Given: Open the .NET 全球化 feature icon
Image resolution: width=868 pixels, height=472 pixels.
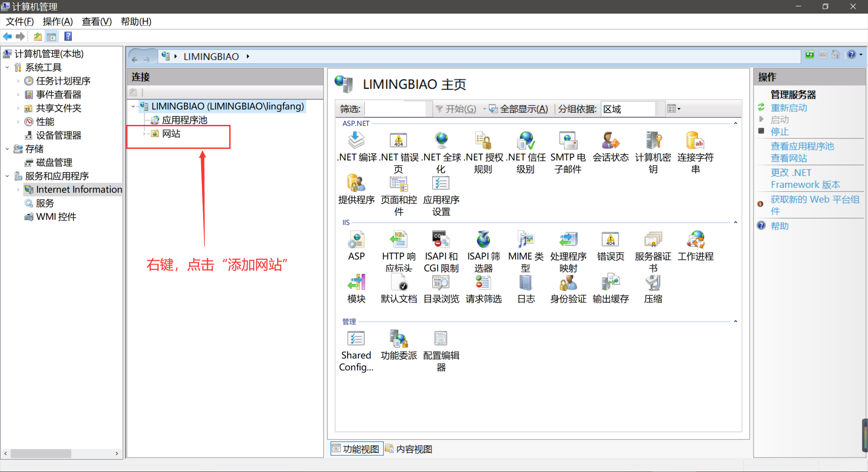Looking at the screenshot, I should click(441, 141).
